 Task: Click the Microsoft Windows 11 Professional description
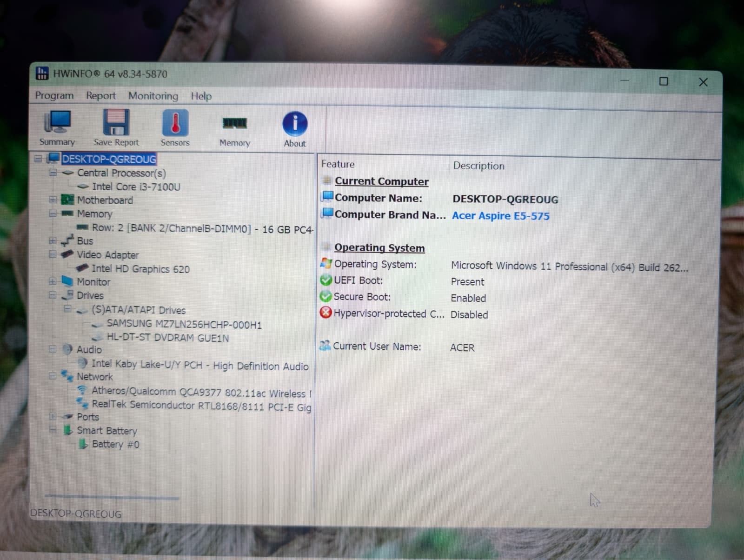[570, 267]
